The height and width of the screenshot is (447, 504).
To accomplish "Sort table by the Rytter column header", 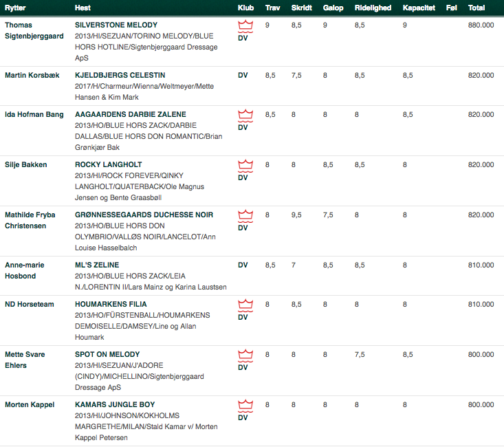I will coord(15,8).
